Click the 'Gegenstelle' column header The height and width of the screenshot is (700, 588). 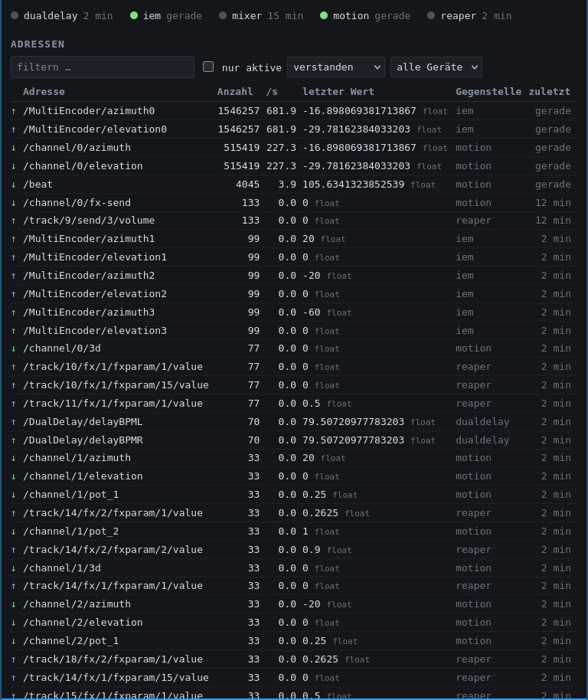[488, 91]
